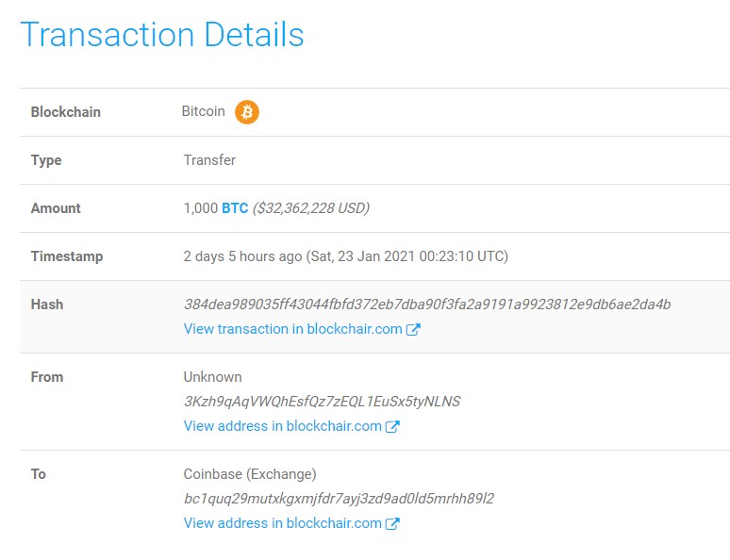The image size is (730, 560).
Task: Click external-link icon after To address link
Action: coord(392,523)
